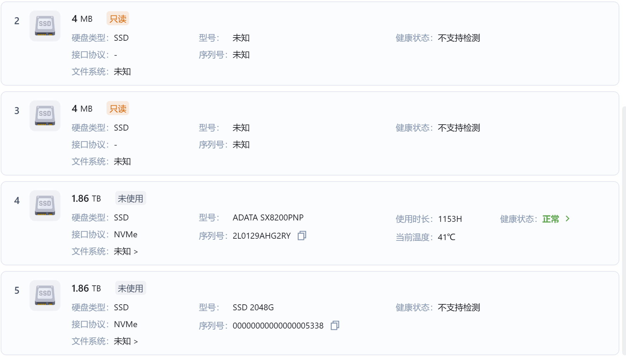Click the SSD 2048G model name
This screenshot has width=626, height=364.
pos(253,307)
